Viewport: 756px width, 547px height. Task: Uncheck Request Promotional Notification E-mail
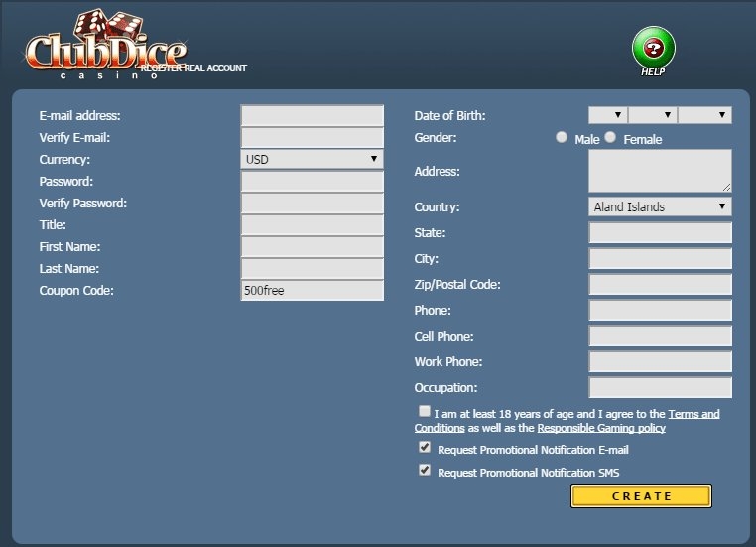pos(425,448)
